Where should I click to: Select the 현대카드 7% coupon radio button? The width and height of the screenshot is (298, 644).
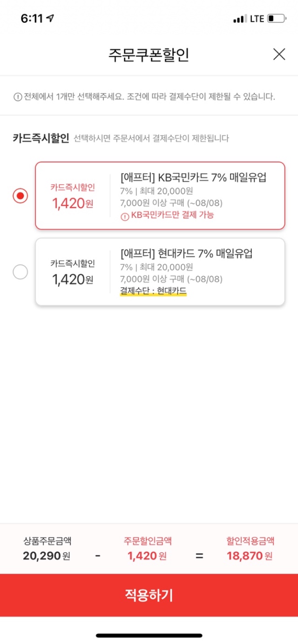[20, 272]
